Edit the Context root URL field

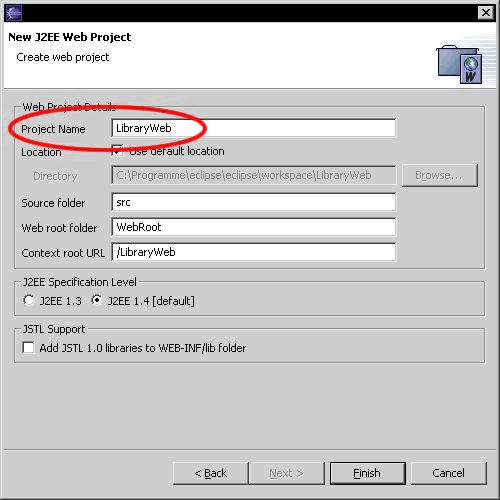254,252
